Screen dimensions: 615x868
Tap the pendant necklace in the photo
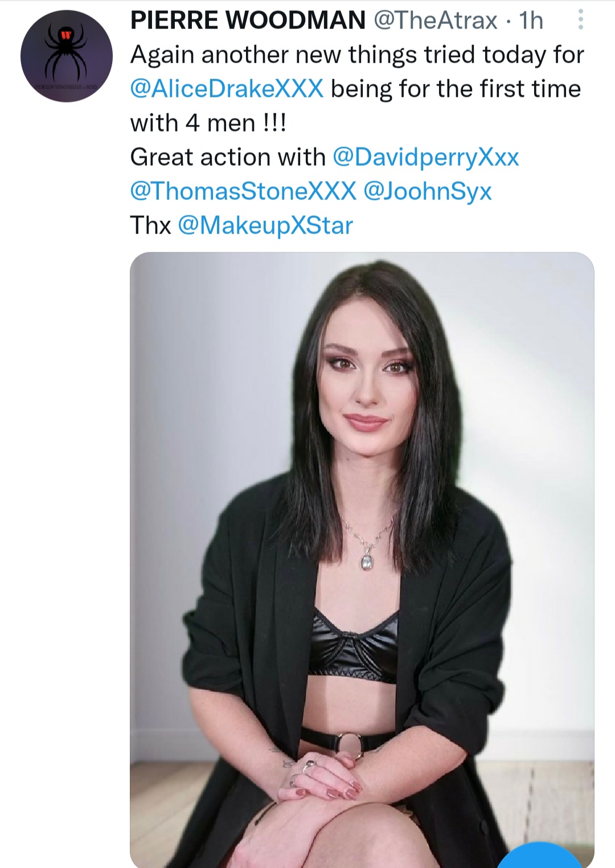pyautogui.click(x=367, y=561)
